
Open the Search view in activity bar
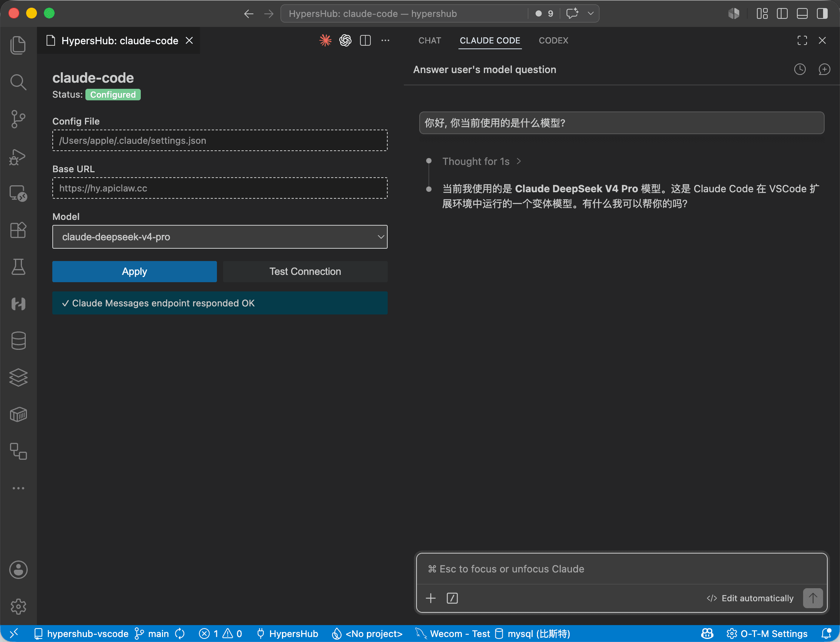pos(18,82)
